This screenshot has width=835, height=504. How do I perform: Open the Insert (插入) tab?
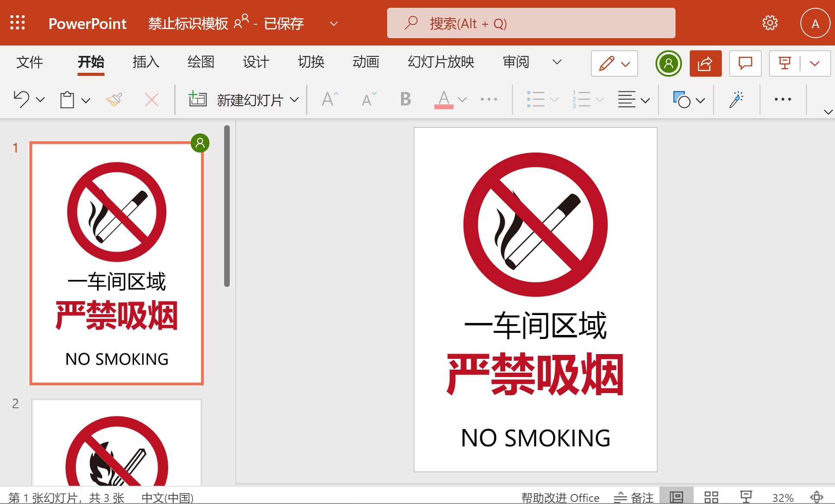point(146,62)
